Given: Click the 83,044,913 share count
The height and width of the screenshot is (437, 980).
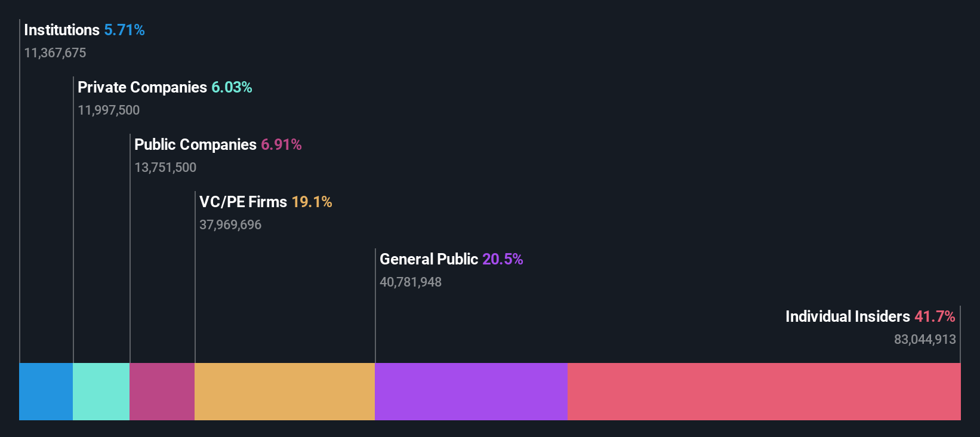Looking at the screenshot, I should tap(924, 339).
